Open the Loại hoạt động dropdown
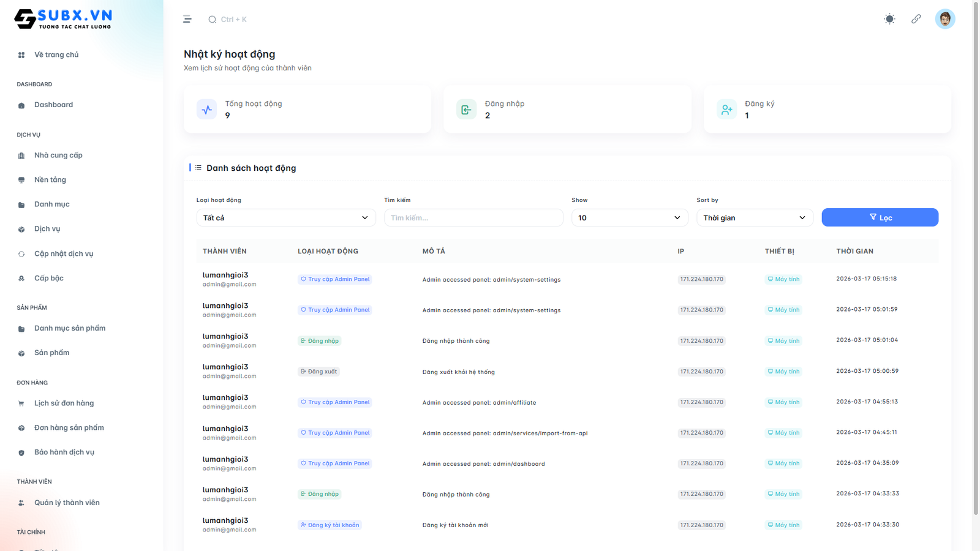 pos(285,218)
